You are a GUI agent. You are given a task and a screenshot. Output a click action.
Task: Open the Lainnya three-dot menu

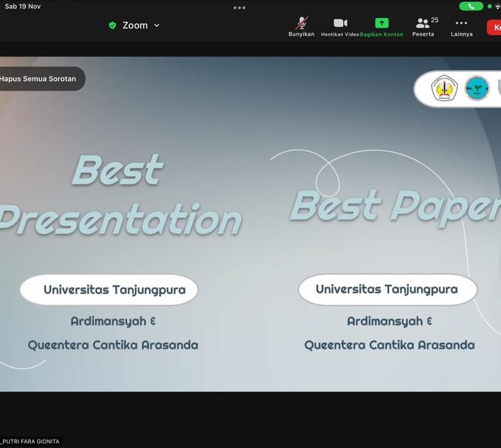coord(461,24)
